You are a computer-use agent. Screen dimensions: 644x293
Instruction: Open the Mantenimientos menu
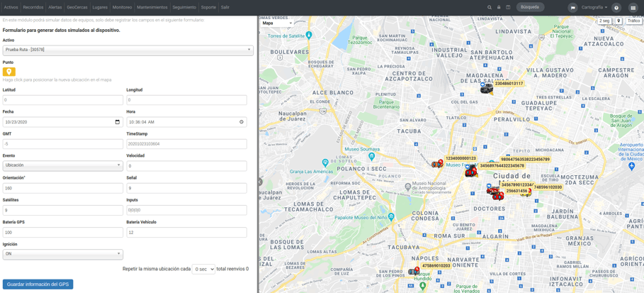[x=152, y=7]
